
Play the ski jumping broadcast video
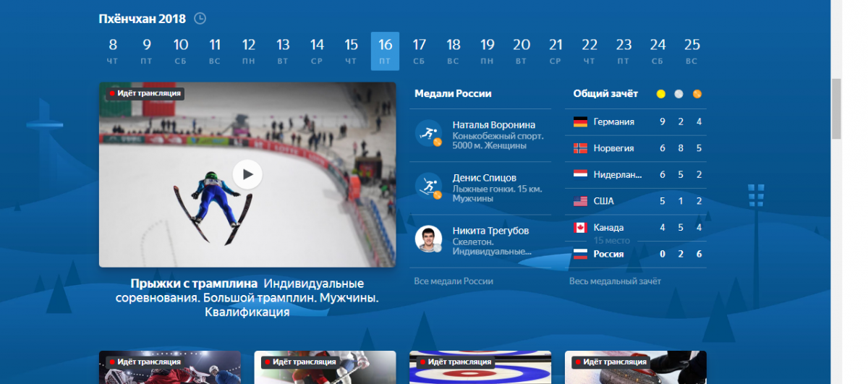click(247, 174)
